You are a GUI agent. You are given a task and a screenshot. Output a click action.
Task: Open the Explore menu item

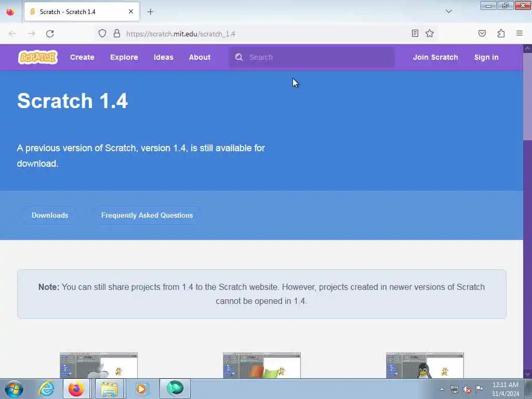(x=124, y=57)
